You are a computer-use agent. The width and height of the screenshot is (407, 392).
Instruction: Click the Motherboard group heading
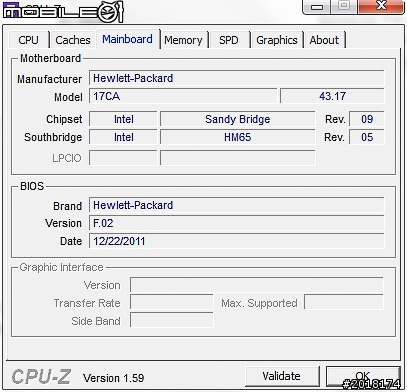point(50,58)
